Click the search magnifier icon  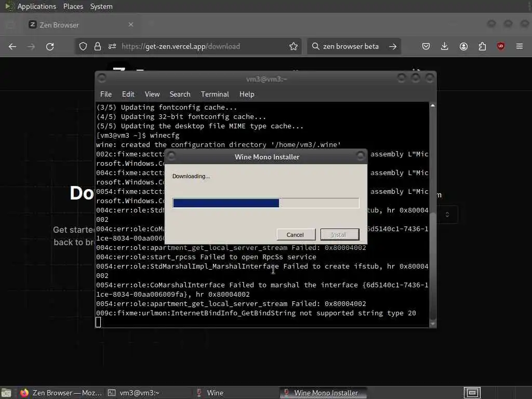315,46
